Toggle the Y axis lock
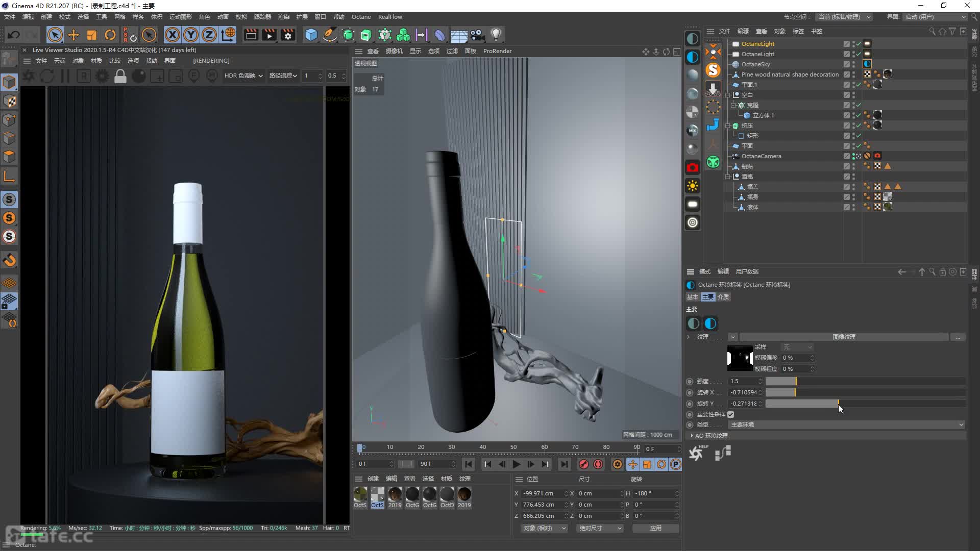Viewport: 980px width, 551px height. pos(191,35)
